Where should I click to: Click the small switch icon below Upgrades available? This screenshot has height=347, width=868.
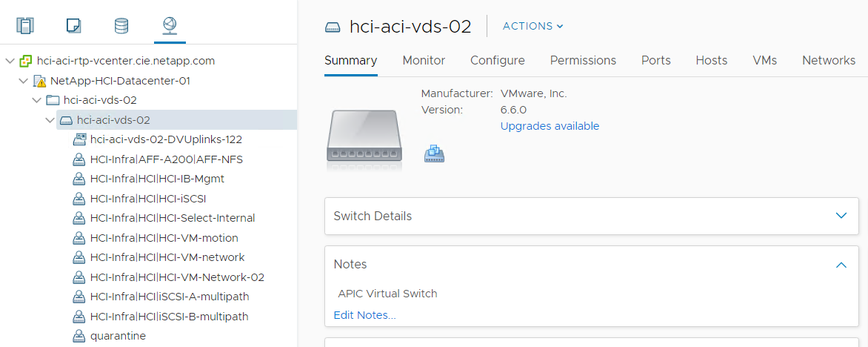point(434,153)
